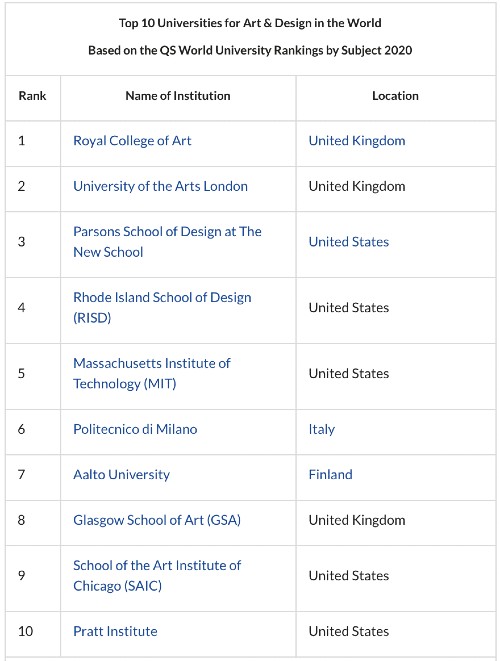The image size is (500, 661).
Task: Follow the Italy location link
Action: coord(322,430)
